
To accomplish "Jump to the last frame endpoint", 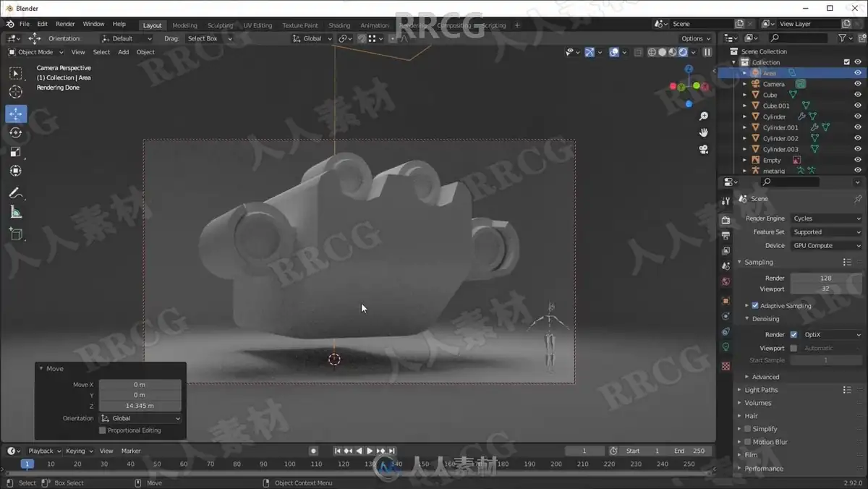I will click(392, 451).
